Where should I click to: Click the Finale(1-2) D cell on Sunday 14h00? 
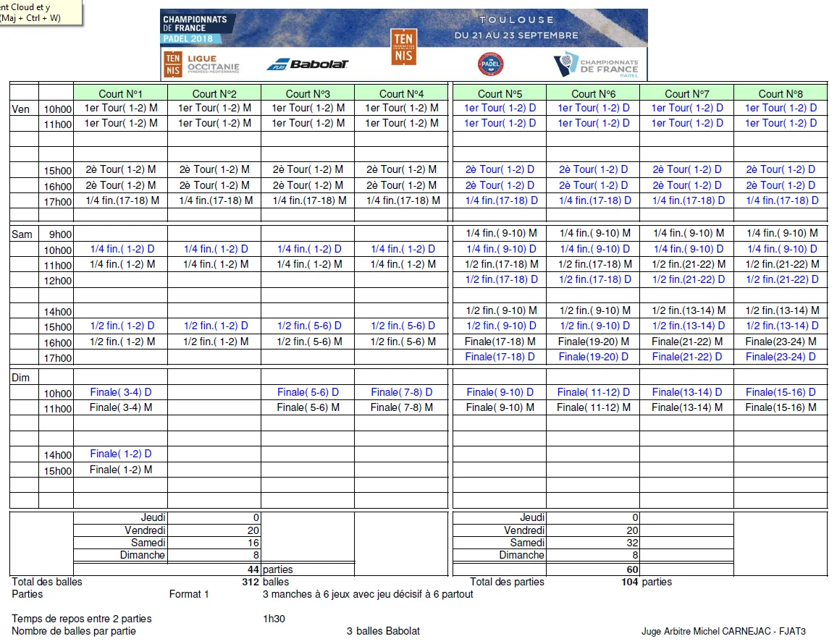point(120,454)
